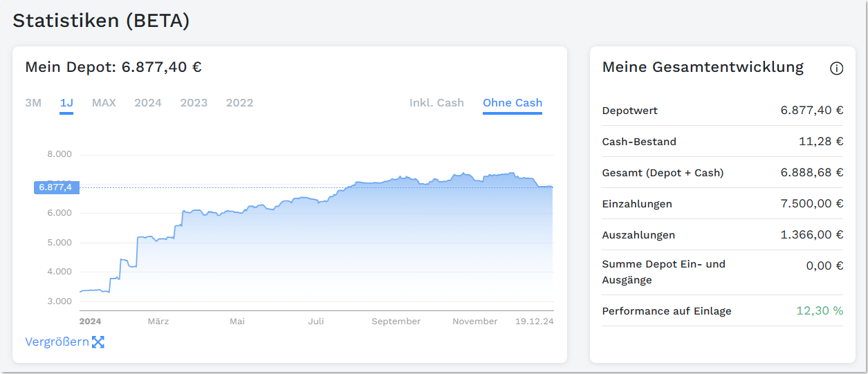
Task: Click the expand arrows icon next to Vergrößern
Action: pyautogui.click(x=98, y=342)
